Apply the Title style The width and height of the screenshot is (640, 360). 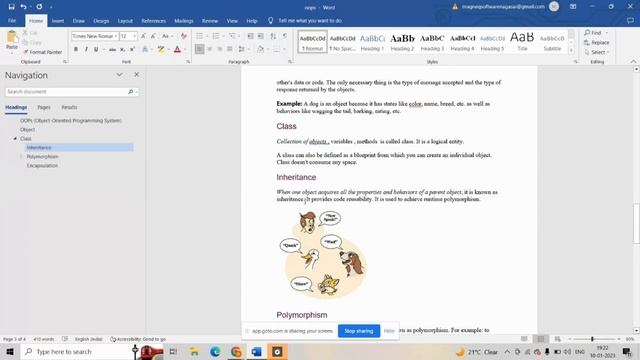tap(522, 42)
